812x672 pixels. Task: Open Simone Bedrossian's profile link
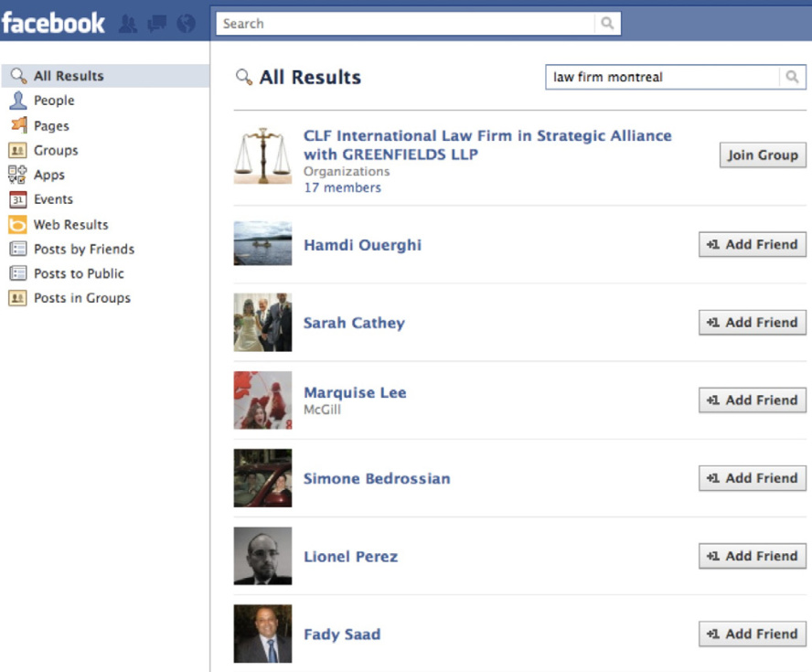point(377,478)
